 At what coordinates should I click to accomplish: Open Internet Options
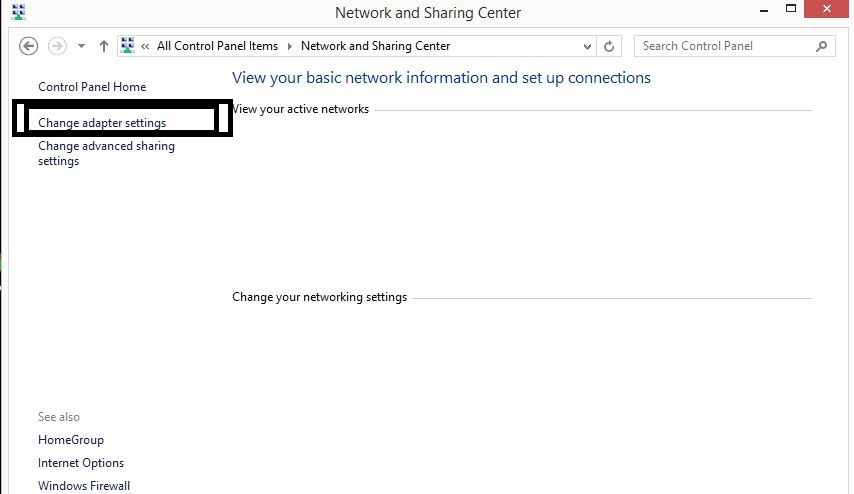point(81,463)
